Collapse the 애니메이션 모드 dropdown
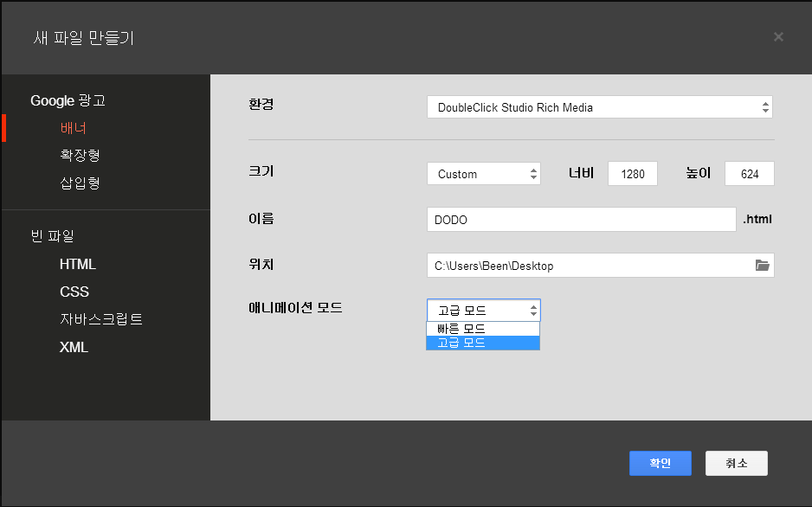Image resolution: width=812 pixels, height=507 pixels. pos(483,311)
